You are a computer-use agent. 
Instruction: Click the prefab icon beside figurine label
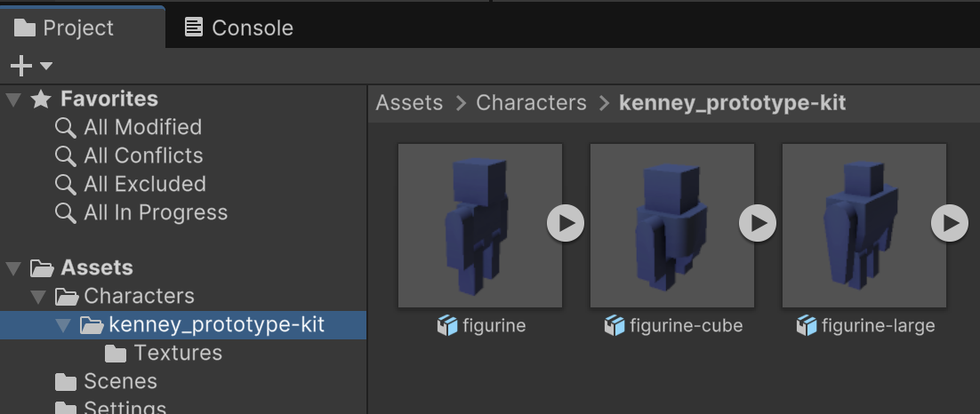[447, 326]
